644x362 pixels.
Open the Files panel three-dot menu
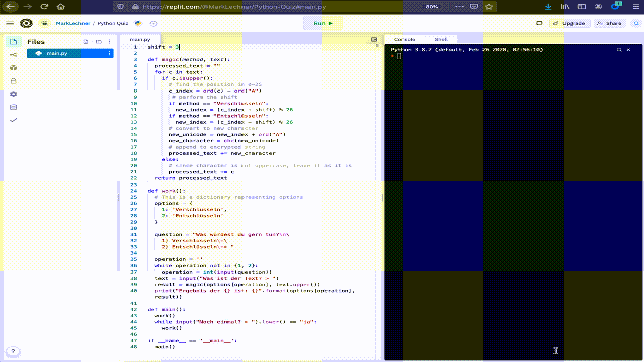point(110,42)
